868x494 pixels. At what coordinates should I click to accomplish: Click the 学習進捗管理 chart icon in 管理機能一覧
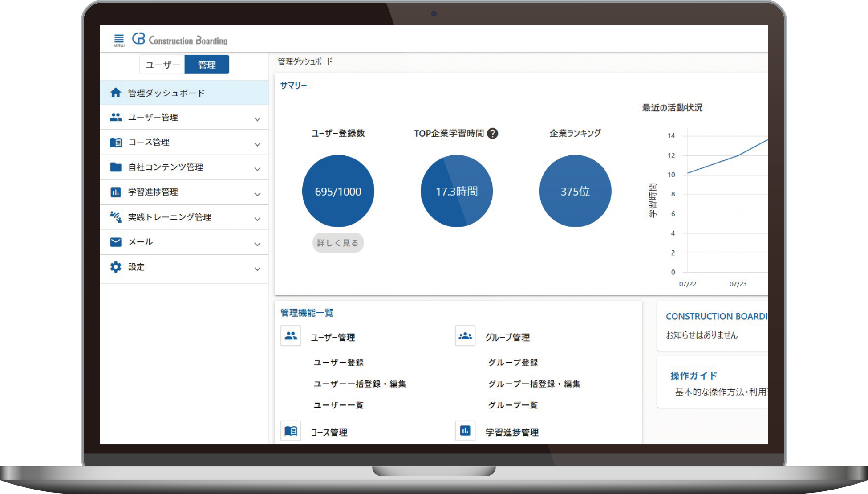[x=465, y=431]
